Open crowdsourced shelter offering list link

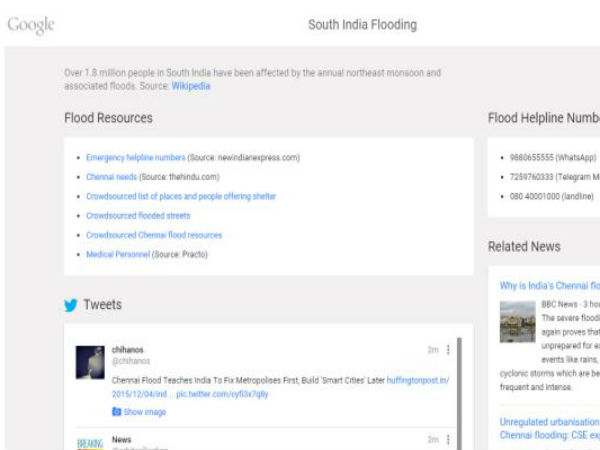pyautogui.click(x=181, y=196)
